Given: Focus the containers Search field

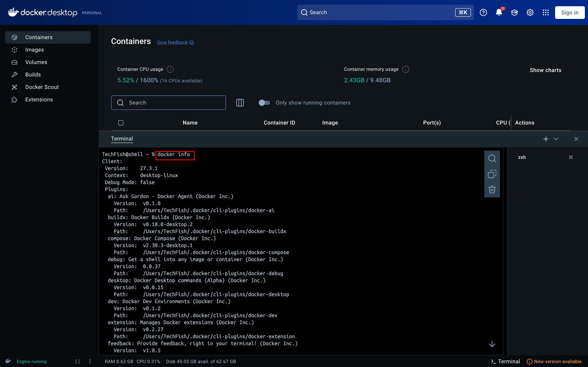Looking at the screenshot, I should 168,103.
